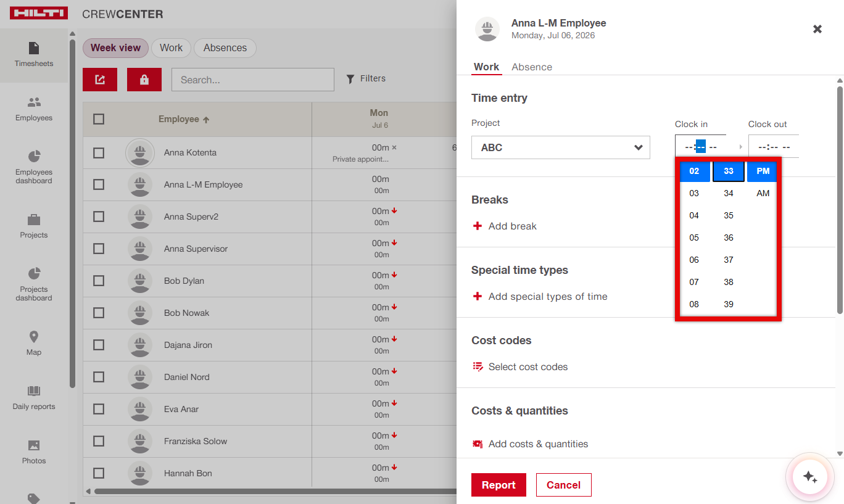Check Anna Kotenta's row checkbox

click(x=99, y=152)
